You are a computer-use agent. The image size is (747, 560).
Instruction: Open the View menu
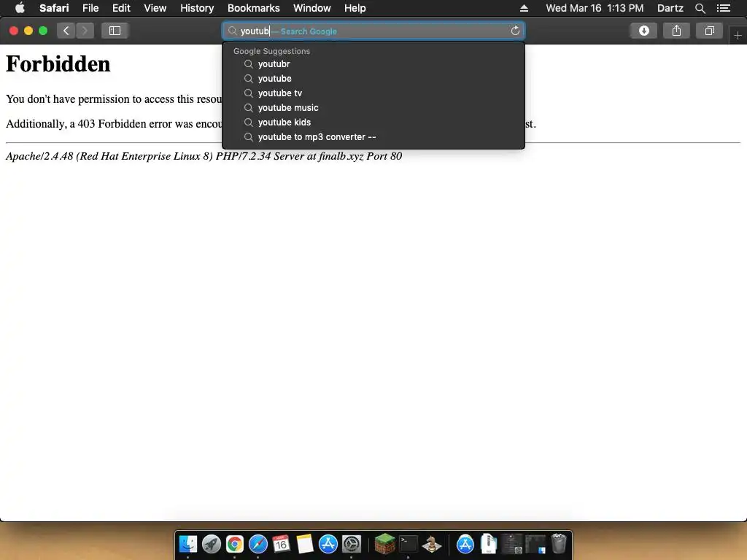[155, 8]
